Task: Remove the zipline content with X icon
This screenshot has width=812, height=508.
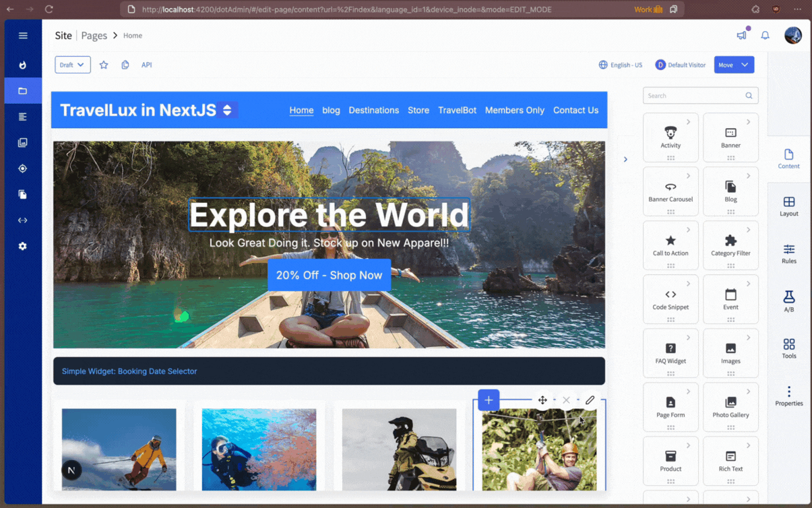Action: pyautogui.click(x=566, y=400)
